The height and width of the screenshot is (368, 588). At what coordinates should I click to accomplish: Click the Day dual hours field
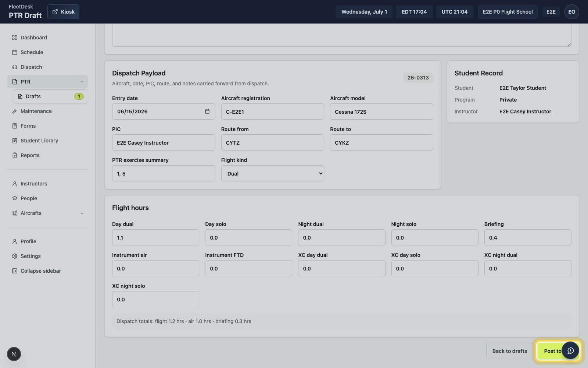pos(155,237)
